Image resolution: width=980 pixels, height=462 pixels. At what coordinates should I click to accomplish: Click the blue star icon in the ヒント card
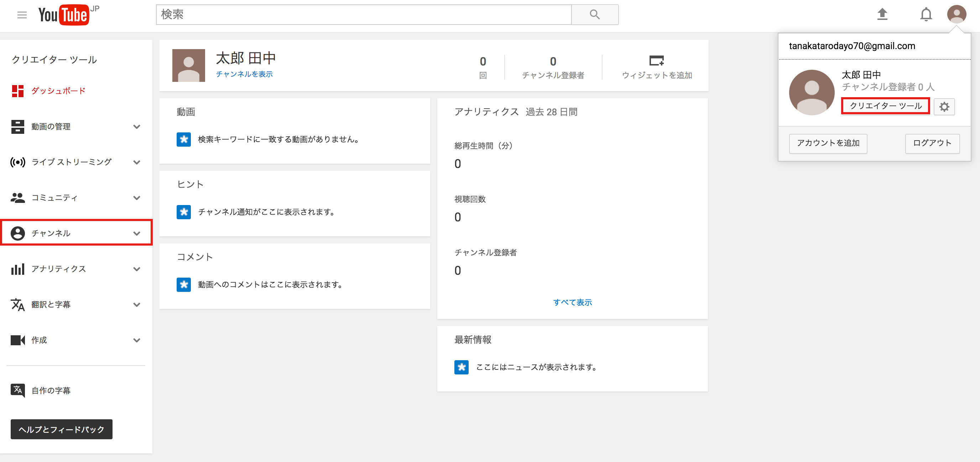pyautogui.click(x=184, y=212)
